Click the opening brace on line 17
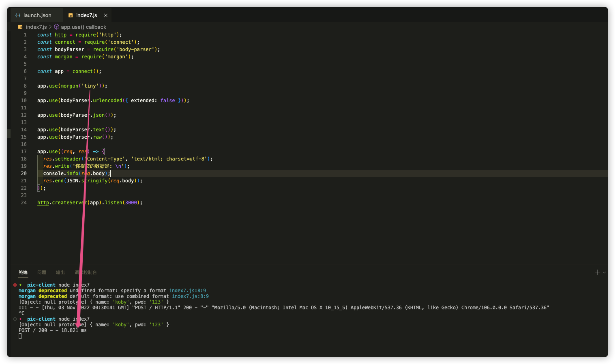Screen dimensions: 615x364 (103, 152)
